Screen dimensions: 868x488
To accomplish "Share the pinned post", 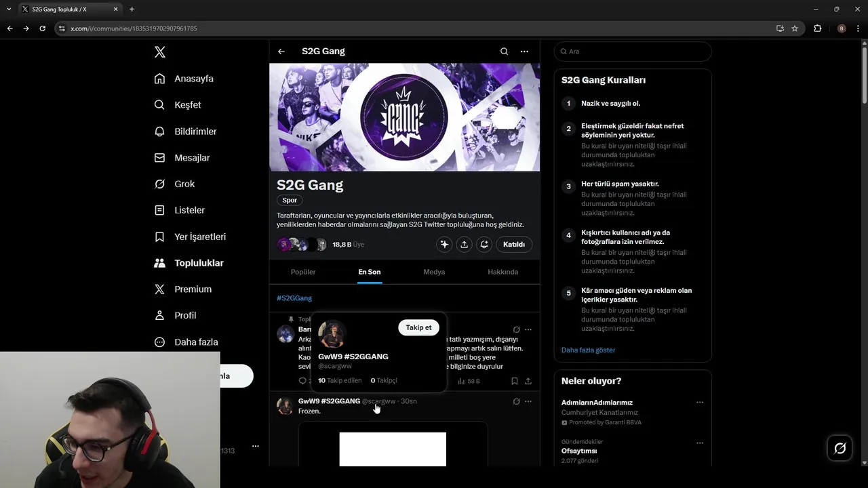I will [x=528, y=381].
